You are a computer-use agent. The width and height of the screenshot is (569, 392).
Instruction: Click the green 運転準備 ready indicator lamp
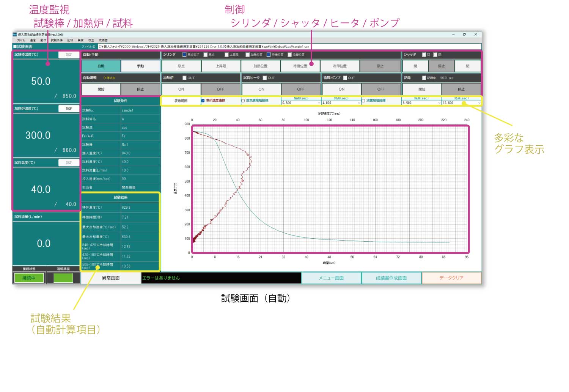pyautogui.click(x=63, y=278)
